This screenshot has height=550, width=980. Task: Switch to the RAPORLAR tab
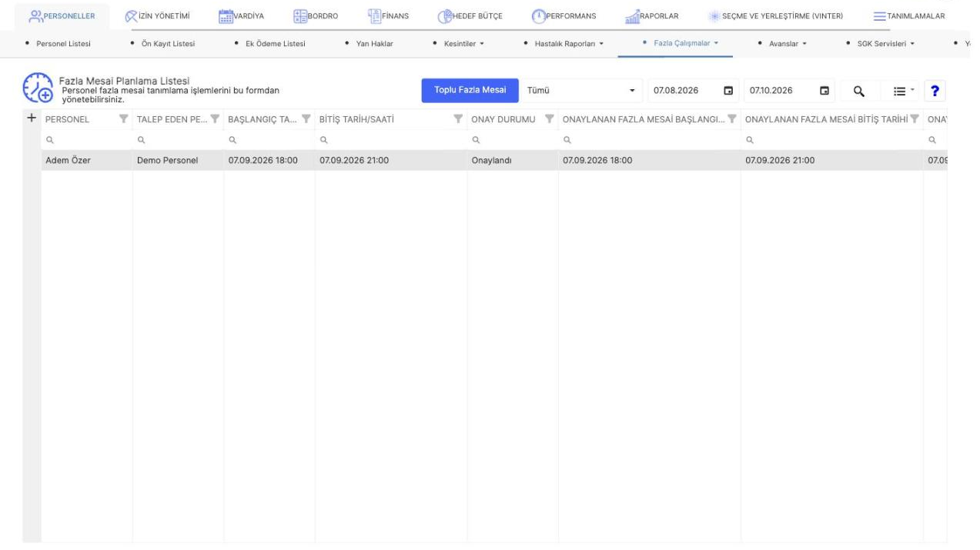click(x=651, y=16)
